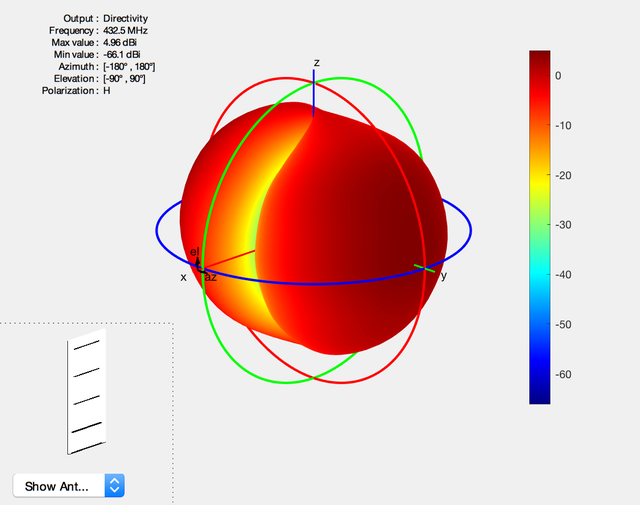Click the y axis label
The image size is (640, 505).
pos(444,276)
